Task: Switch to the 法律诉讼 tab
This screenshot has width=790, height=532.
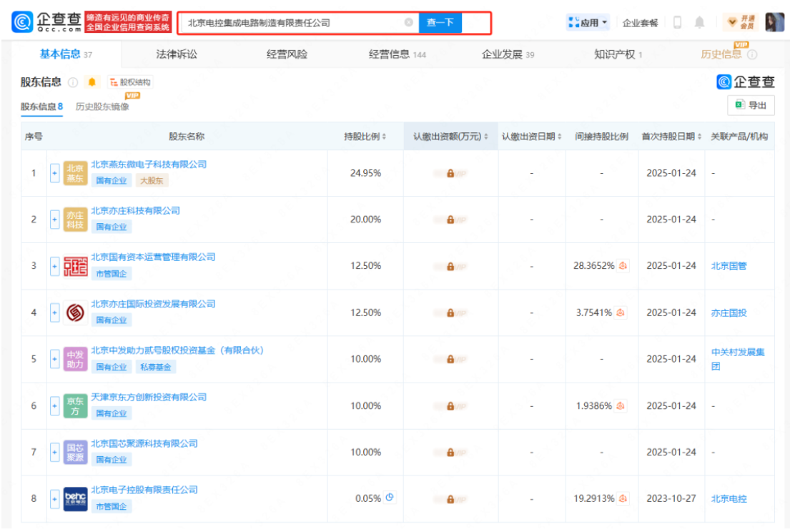Action: (177, 54)
